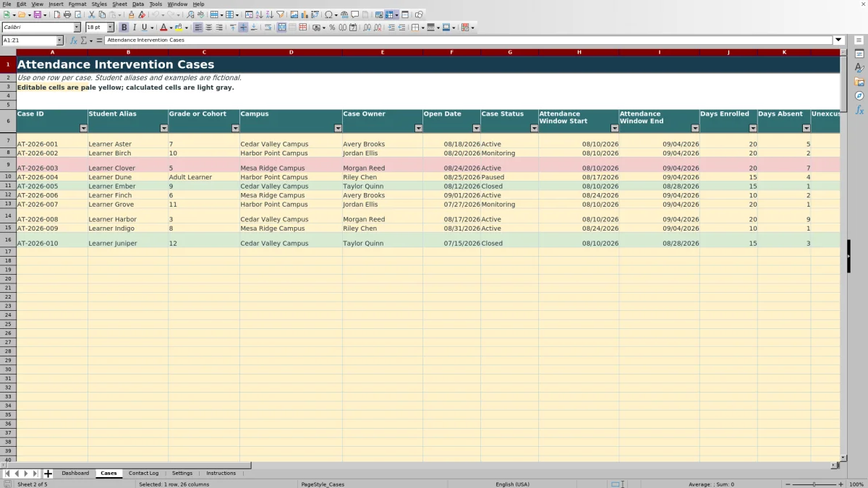Click the Clone Formatting paintbrush icon
Viewport: 868px width, 488px height.
(x=131, y=14)
